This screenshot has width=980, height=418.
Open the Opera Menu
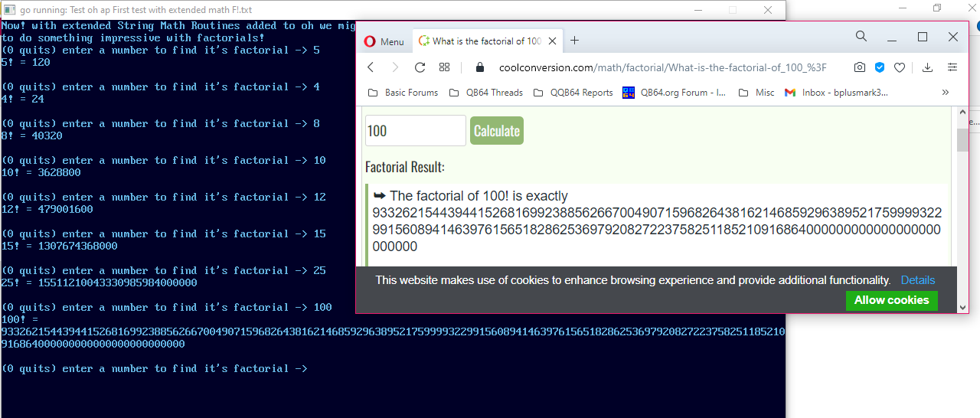pos(384,41)
